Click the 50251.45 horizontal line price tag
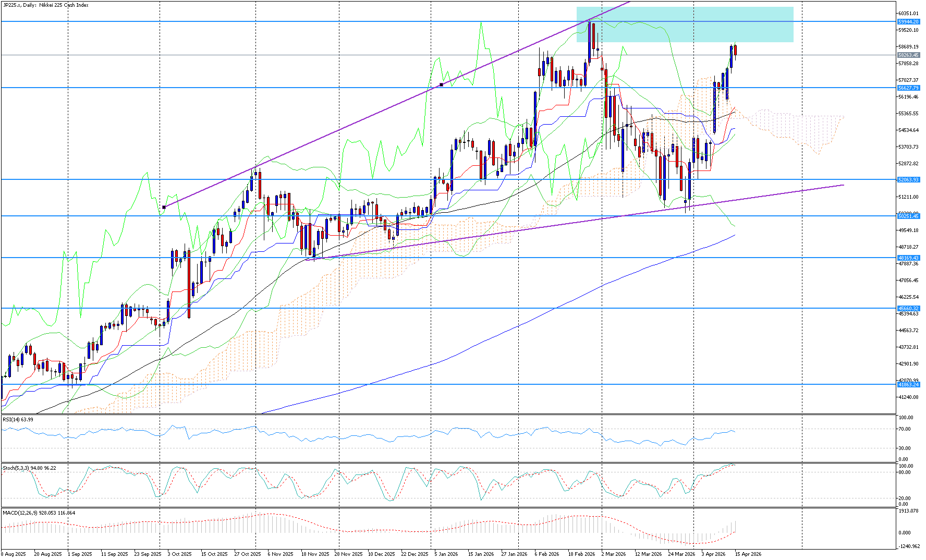 908,216
